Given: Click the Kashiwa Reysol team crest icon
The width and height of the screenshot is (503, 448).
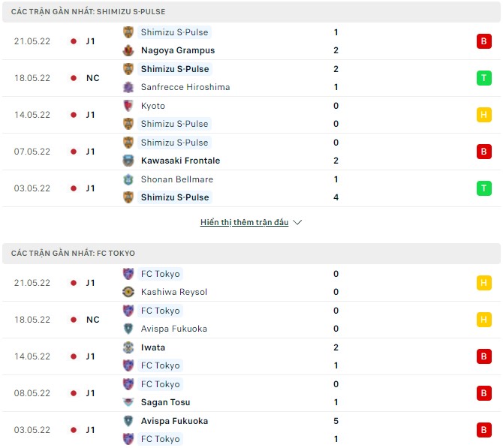Looking at the screenshot, I should (128, 292).
